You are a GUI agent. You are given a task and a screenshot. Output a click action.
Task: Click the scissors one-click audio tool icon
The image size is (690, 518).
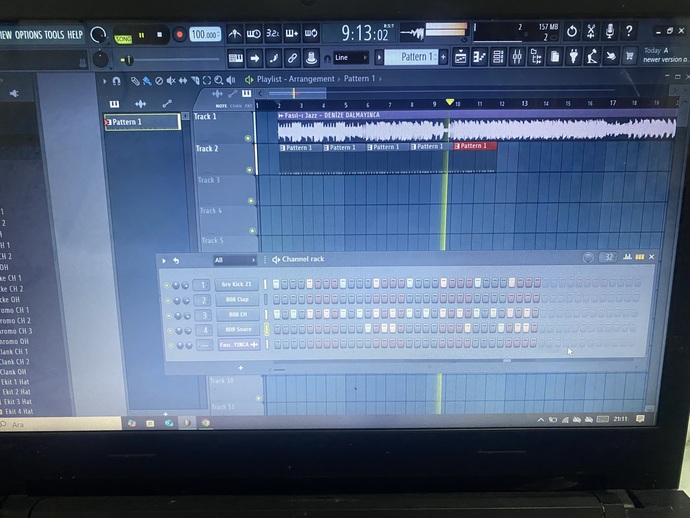591,31
